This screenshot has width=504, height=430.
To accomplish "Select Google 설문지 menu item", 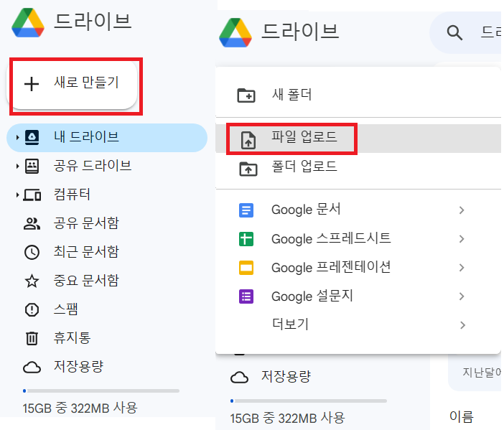I will [x=358, y=296].
